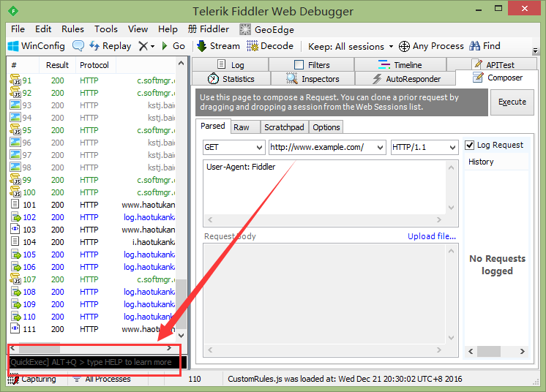The image size is (546, 392).
Task: Click scroll-up arrow of session list
Action: coord(181,64)
